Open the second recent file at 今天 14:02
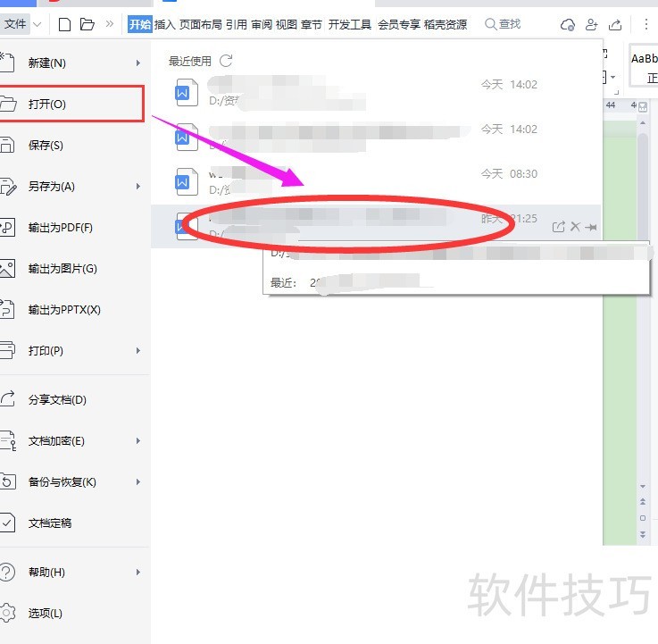This screenshot has width=658, height=644. click(376, 138)
